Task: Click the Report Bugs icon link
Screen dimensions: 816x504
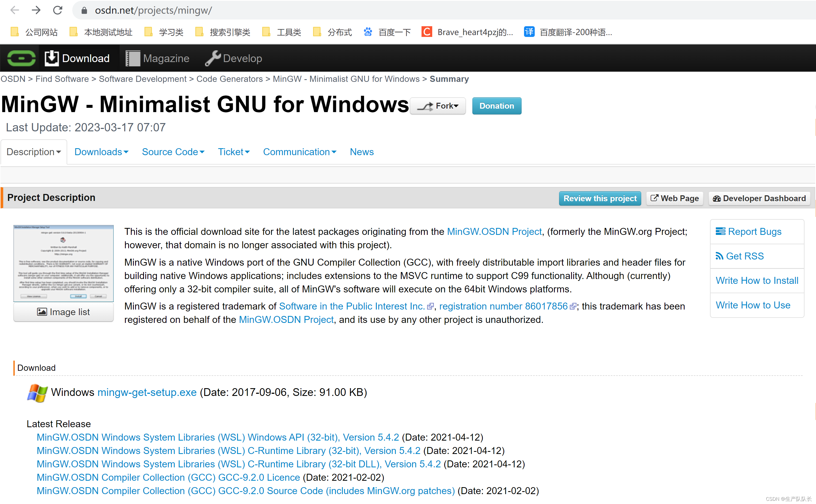Action: pyautogui.click(x=720, y=231)
